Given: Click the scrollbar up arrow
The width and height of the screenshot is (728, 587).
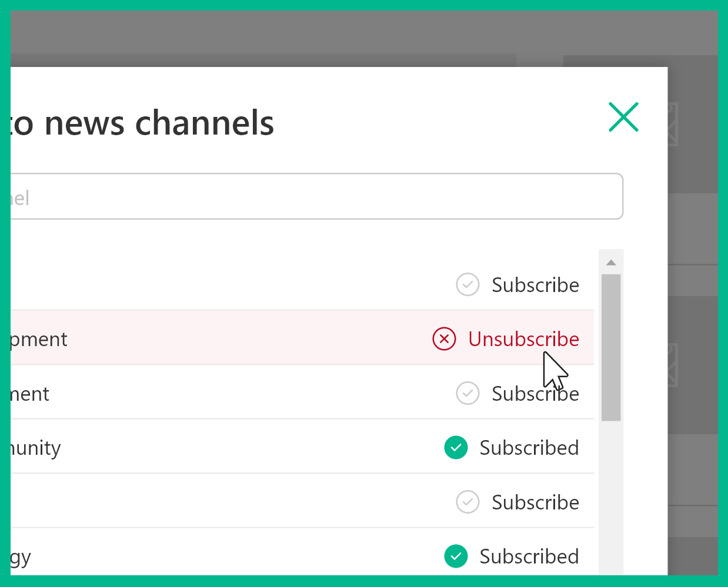Looking at the screenshot, I should (611, 262).
